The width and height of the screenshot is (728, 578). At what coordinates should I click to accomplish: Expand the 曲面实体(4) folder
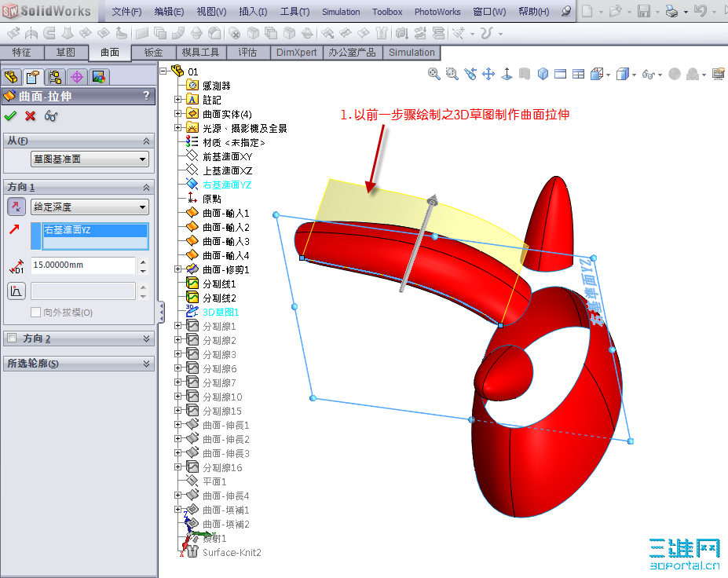coord(177,113)
